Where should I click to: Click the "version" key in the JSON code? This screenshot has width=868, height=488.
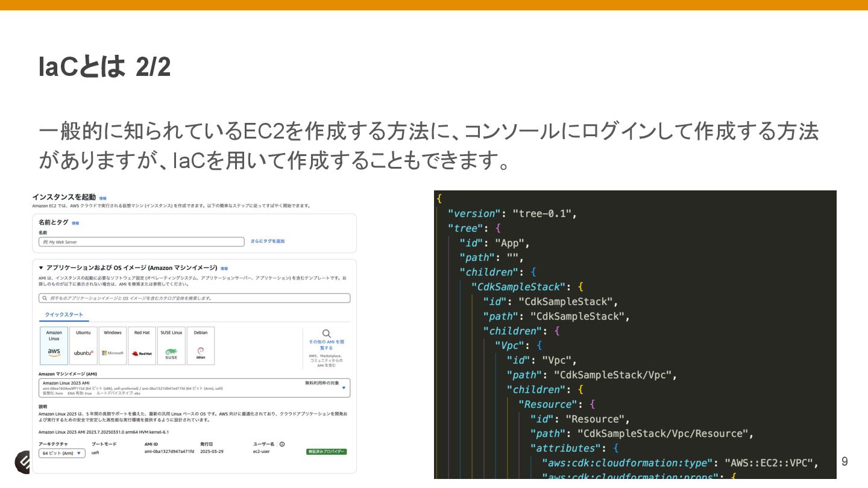(x=474, y=213)
